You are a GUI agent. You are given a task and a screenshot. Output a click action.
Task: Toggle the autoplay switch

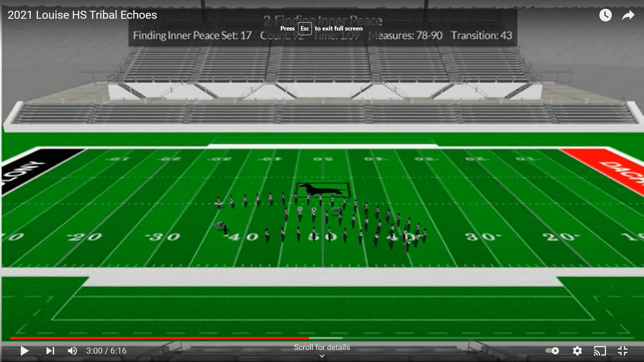tap(552, 351)
